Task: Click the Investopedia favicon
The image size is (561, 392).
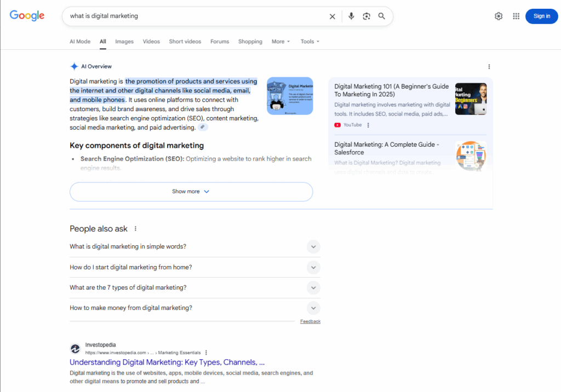Action: (x=75, y=348)
